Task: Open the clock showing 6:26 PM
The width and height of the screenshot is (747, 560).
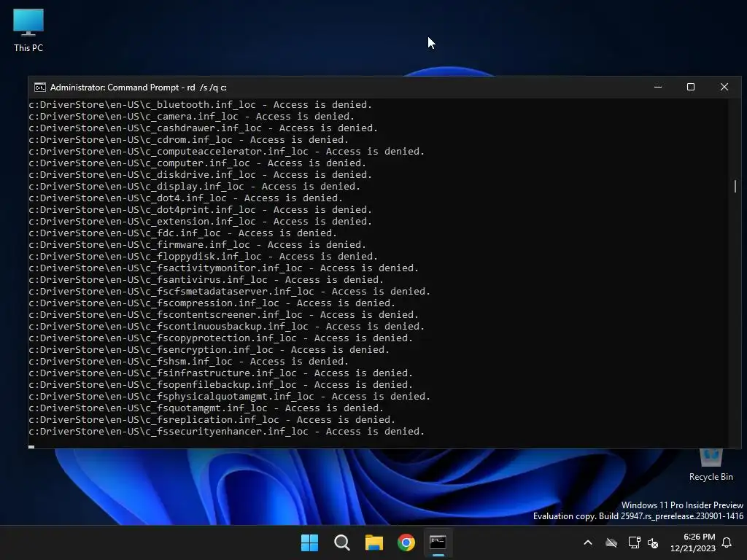Action: click(693, 542)
